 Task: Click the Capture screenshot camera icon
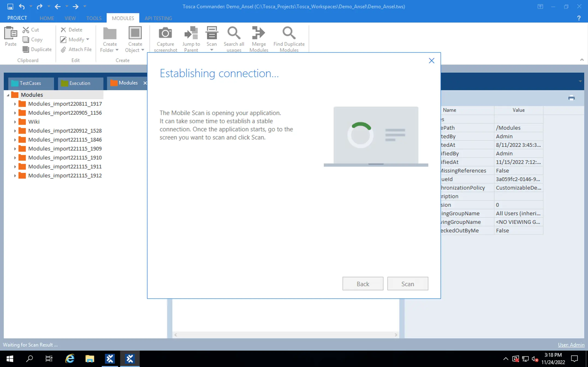tap(165, 33)
